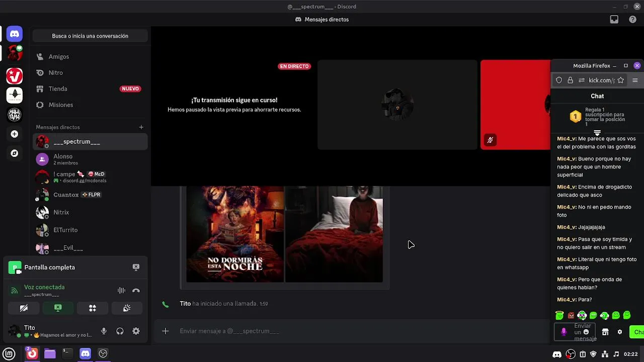Mute the microphone in user panel
Viewport: 644px width, 362px height.
[x=104, y=331]
